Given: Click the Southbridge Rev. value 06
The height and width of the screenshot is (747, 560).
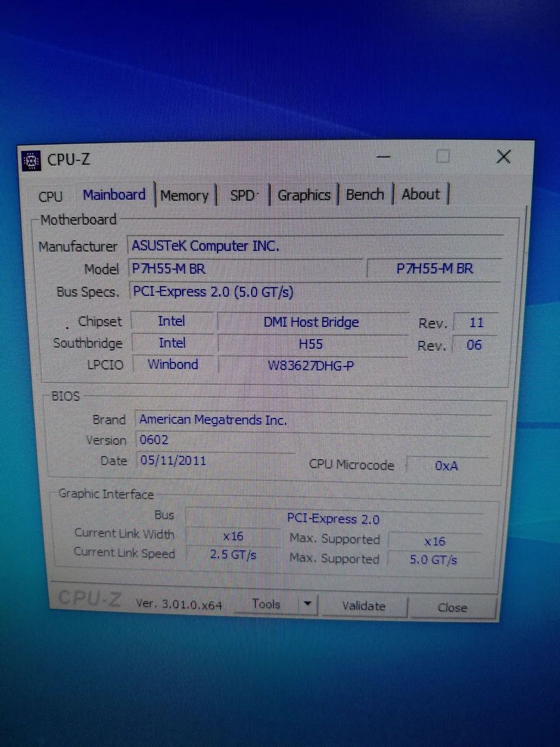Looking at the screenshot, I should click(474, 345).
